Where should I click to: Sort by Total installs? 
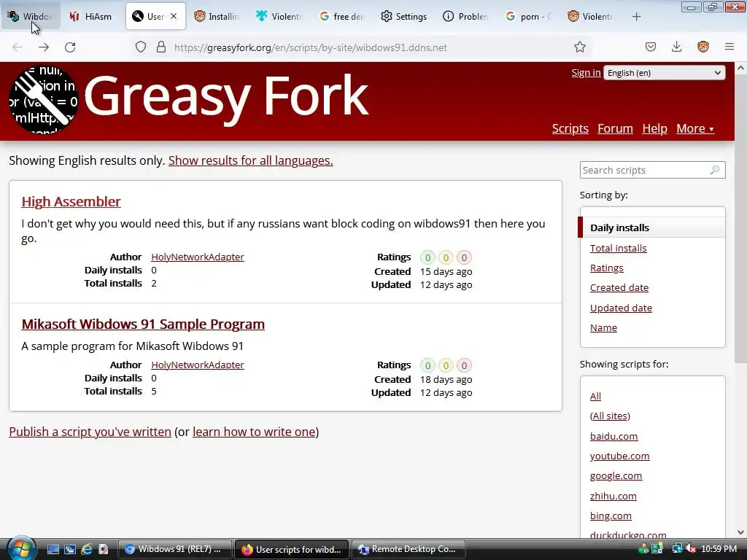coord(619,248)
